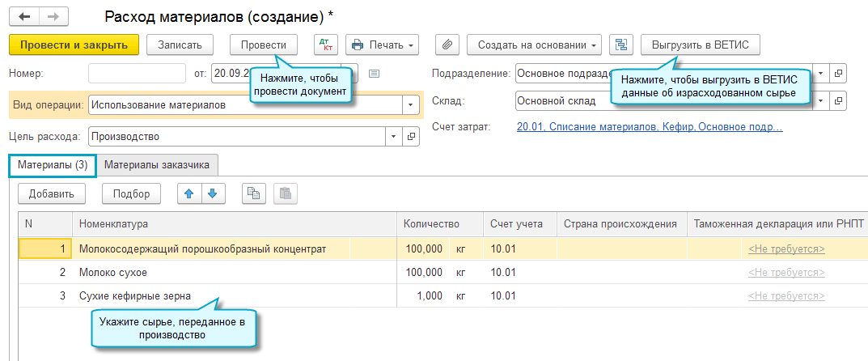Click the back navigation arrow
This screenshot has height=361, width=868.
pos(23,16)
